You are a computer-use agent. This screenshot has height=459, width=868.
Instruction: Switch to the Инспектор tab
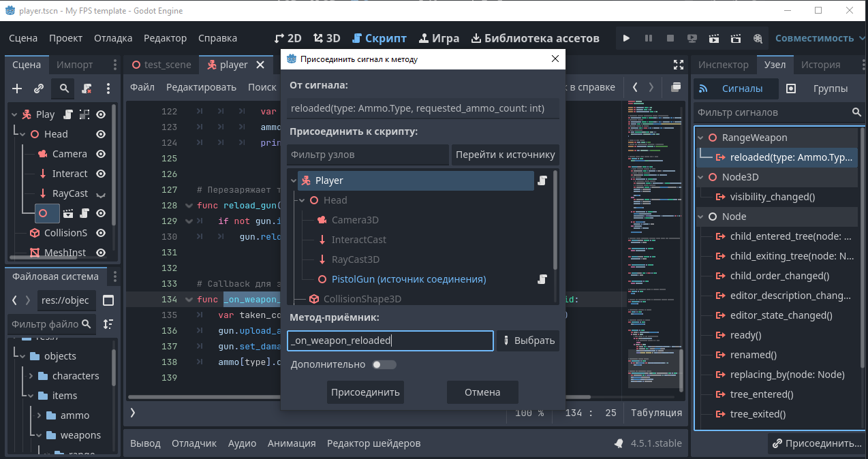click(723, 65)
